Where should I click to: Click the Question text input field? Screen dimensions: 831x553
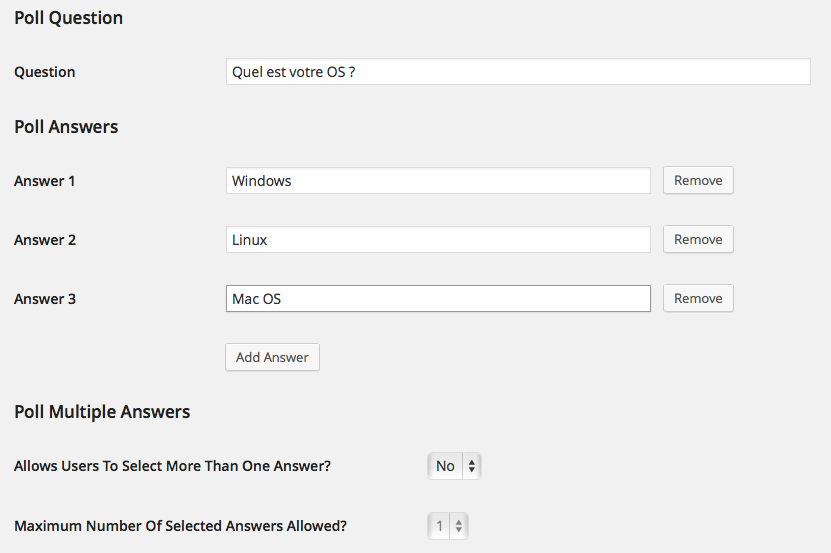tap(518, 72)
